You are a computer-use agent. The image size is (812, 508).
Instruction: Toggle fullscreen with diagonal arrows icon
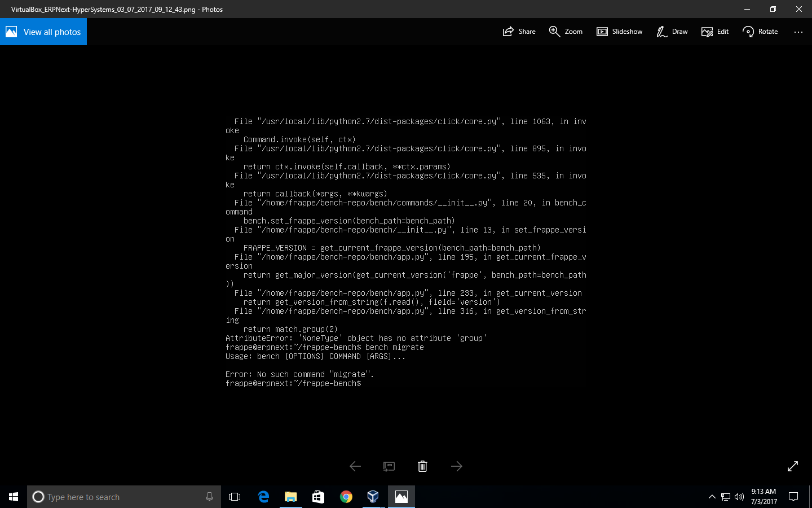[x=793, y=466]
